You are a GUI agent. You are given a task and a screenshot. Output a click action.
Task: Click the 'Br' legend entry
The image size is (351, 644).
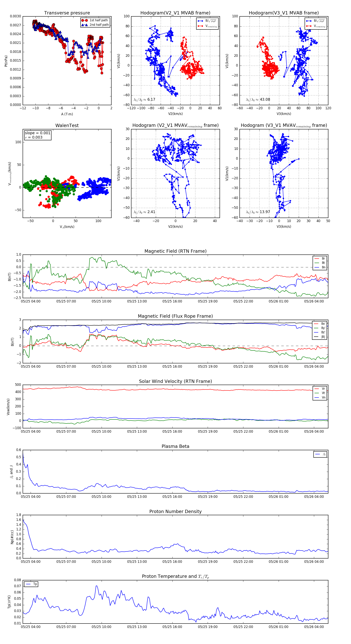320,259
